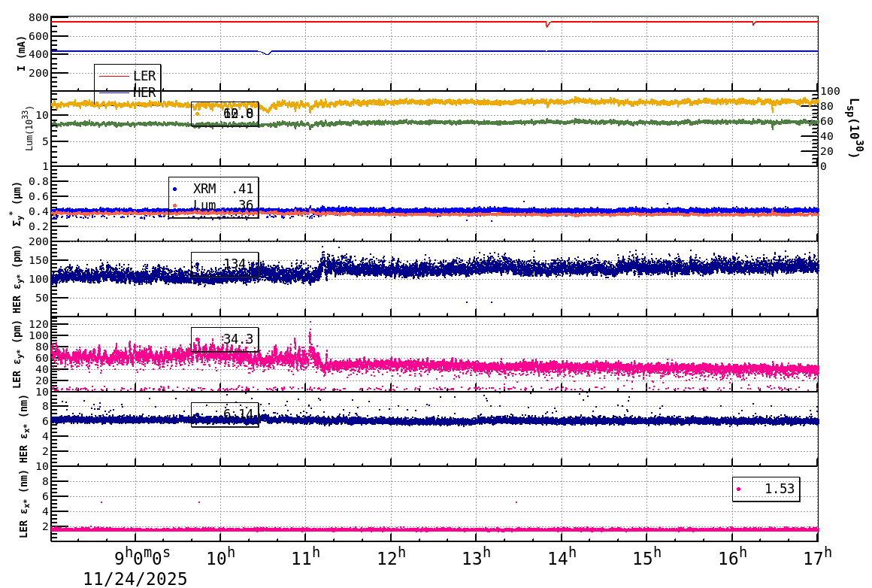Expand the 60.0 luminosity stats box
The width and height of the screenshot is (872, 588).
point(226,114)
